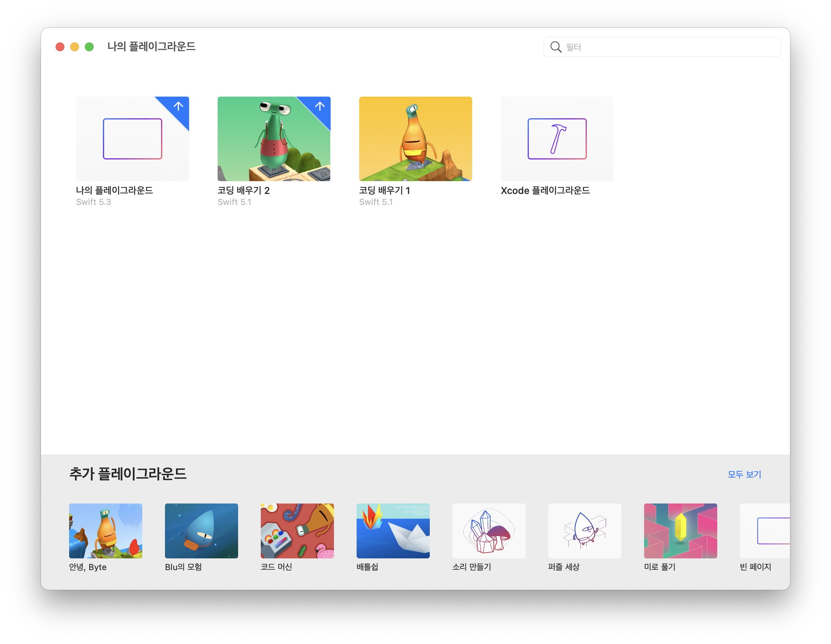The width and height of the screenshot is (831, 644).
Task: Open the Xcode 플레이그라운드 hammer icon
Action: point(557,139)
